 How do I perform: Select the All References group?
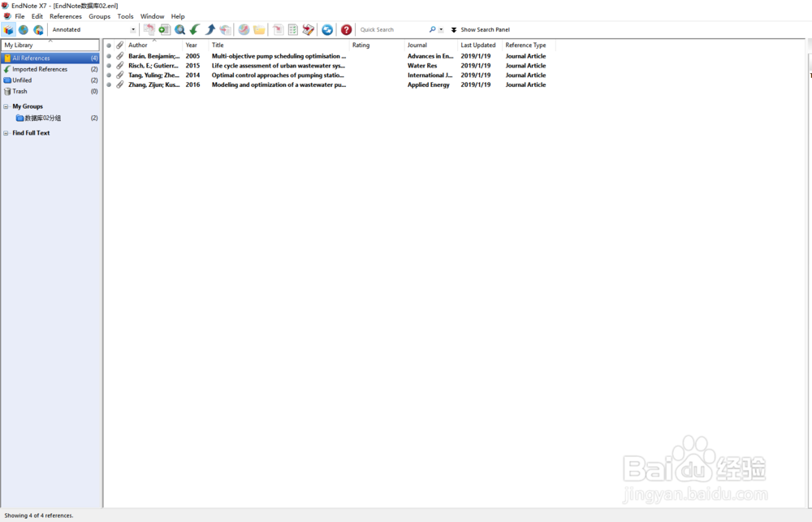coord(50,58)
